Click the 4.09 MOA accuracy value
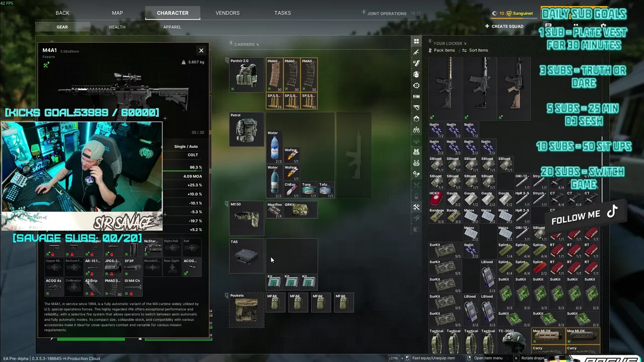This screenshot has height=362, width=644. (193, 176)
